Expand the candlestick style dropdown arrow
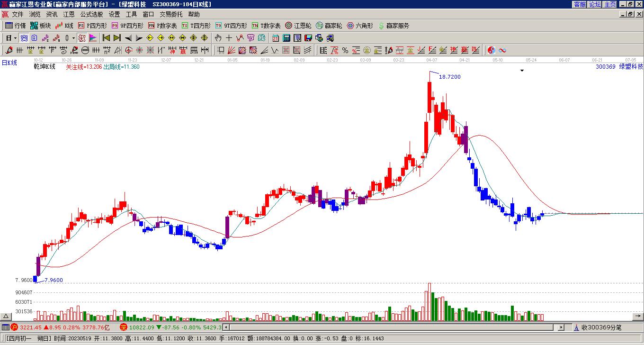The height and width of the screenshot is (345, 644). pos(73,38)
